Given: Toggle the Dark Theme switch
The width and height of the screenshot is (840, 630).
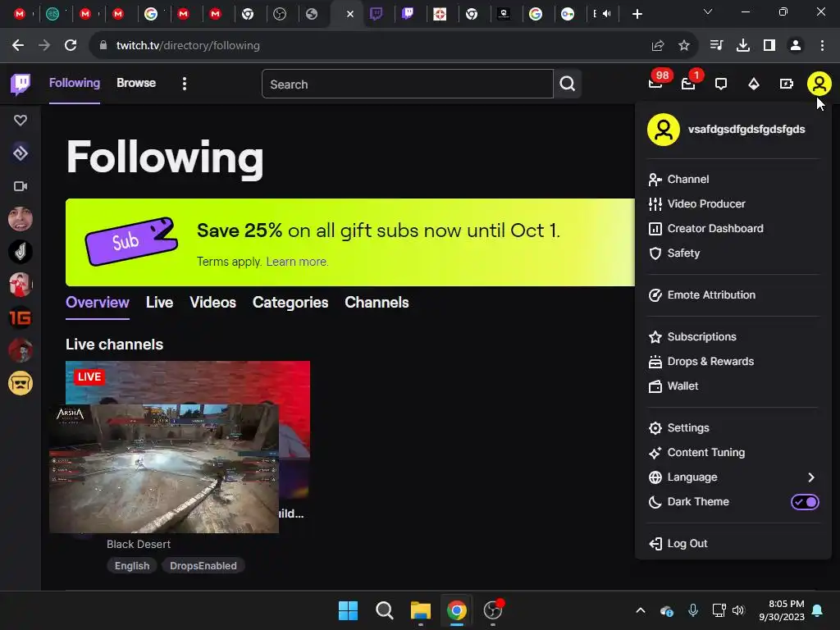Looking at the screenshot, I should tap(805, 502).
